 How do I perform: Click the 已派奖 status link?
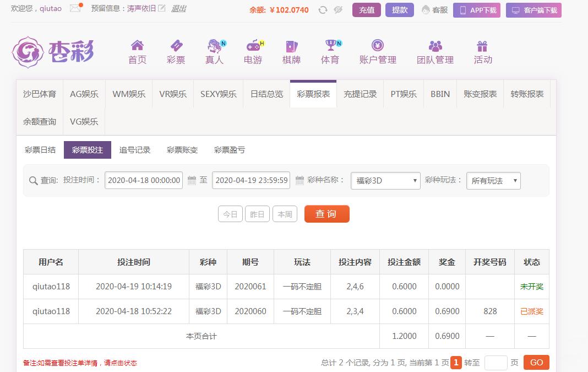point(531,311)
